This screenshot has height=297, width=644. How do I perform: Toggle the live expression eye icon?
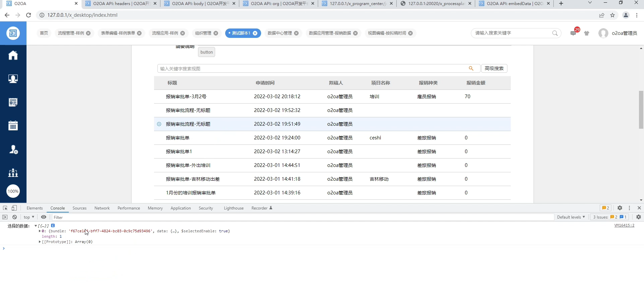[44, 217]
